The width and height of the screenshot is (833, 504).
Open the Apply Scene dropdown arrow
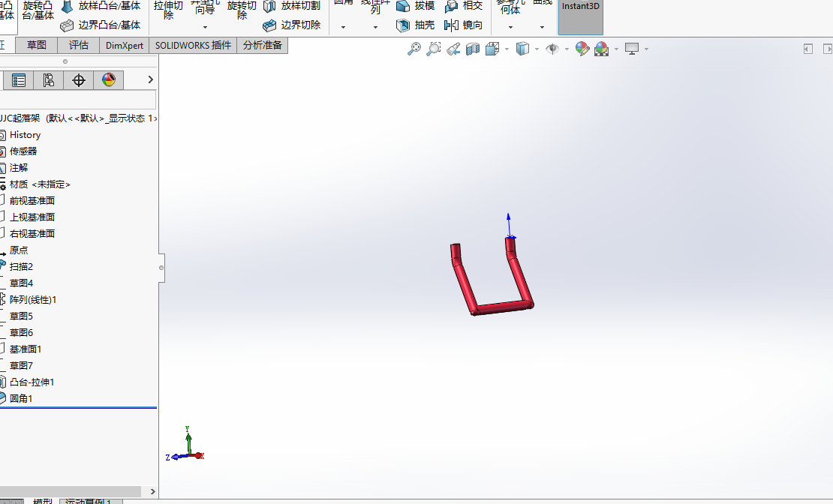[616, 49]
